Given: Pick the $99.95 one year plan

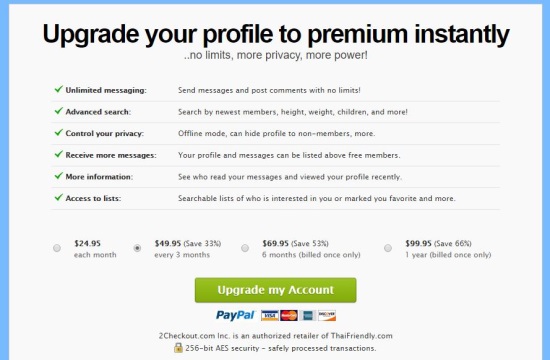Looking at the screenshot, I should [388, 248].
